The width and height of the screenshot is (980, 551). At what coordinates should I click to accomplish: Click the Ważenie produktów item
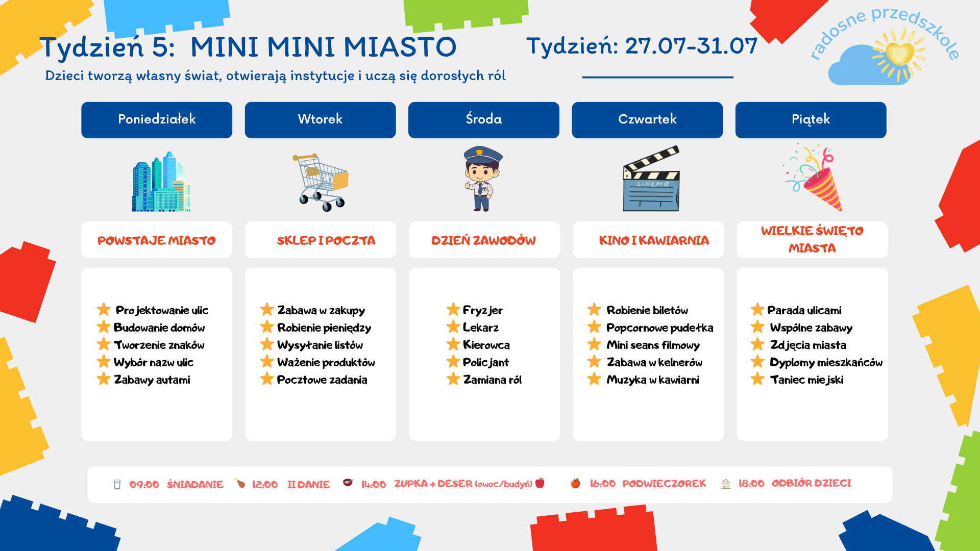pyautogui.click(x=326, y=362)
